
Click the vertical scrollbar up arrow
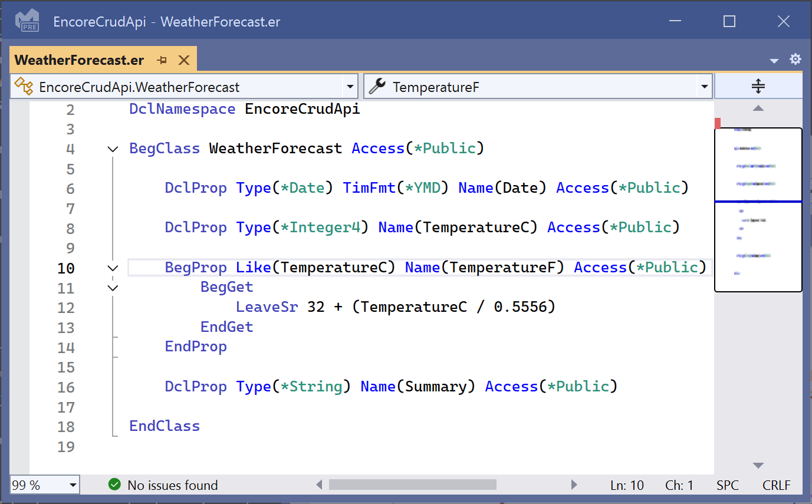coord(758,108)
